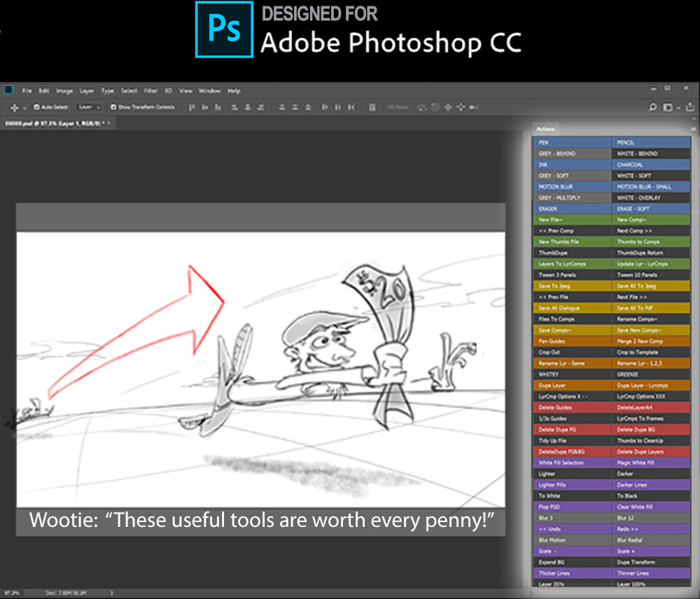Open the Select menu
The height and width of the screenshot is (599, 700).
129,90
